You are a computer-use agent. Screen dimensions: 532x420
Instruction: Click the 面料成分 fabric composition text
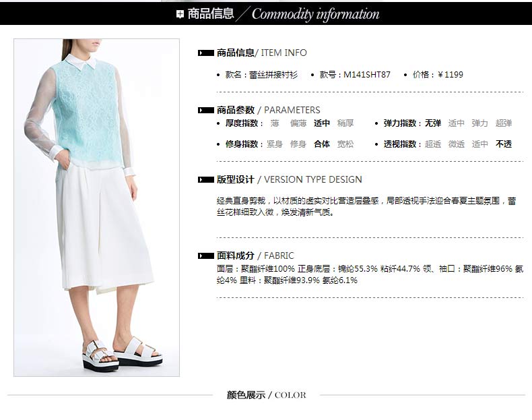pyautogui.click(x=370, y=274)
